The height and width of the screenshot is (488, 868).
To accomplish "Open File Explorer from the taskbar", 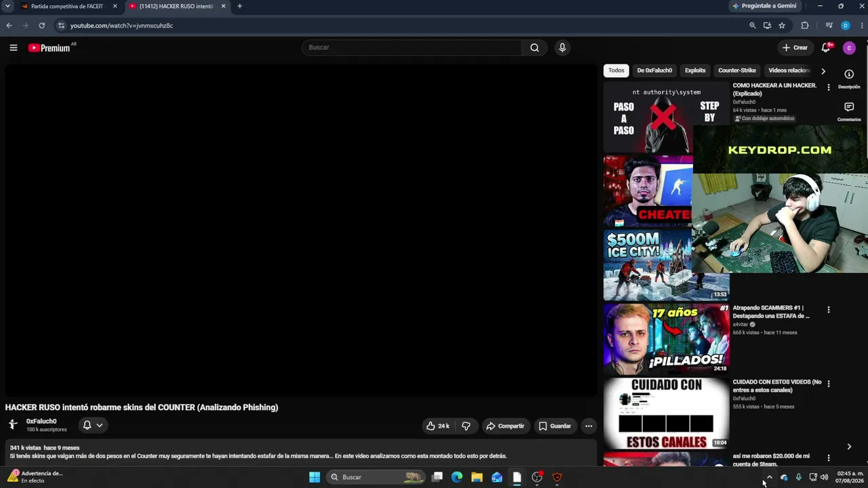I will click(477, 477).
